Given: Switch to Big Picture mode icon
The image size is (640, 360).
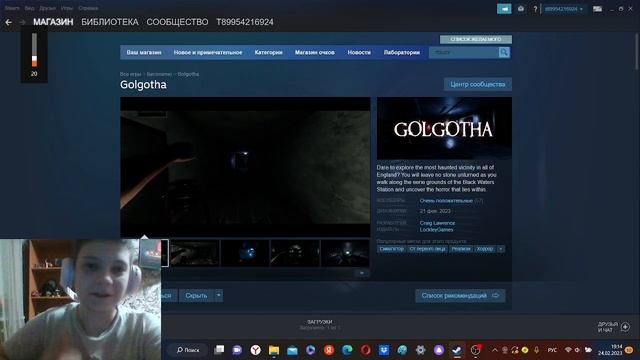Looking at the screenshot, I should coord(598,9).
